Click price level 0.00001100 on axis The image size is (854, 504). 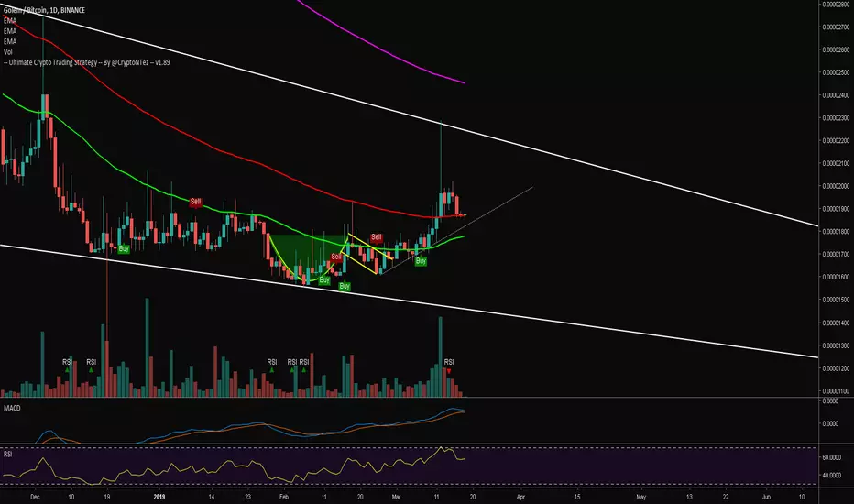[836, 390]
